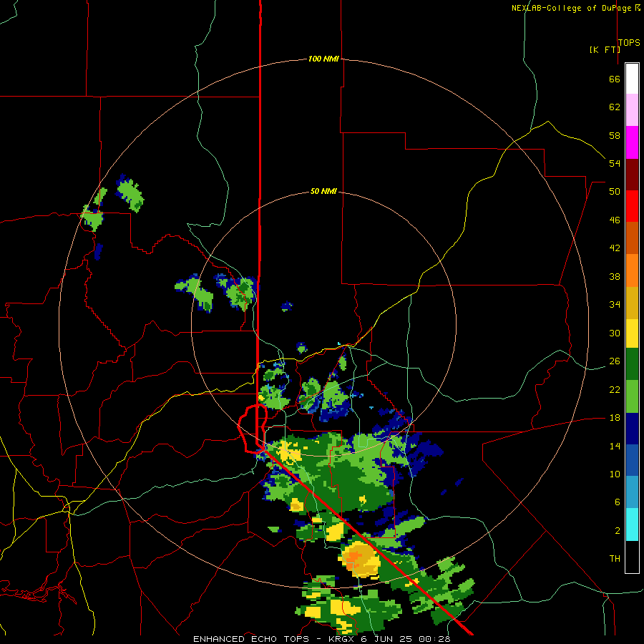Click the yellow 30 kft legend swatch
Screen dimensions: 644x644
tap(632, 333)
